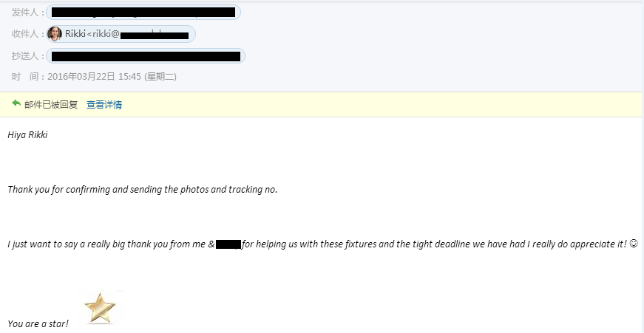Image resolution: width=644 pixels, height=333 pixels.
Task: Click the redacted CC chip beside 抄送人
Action: (146, 56)
